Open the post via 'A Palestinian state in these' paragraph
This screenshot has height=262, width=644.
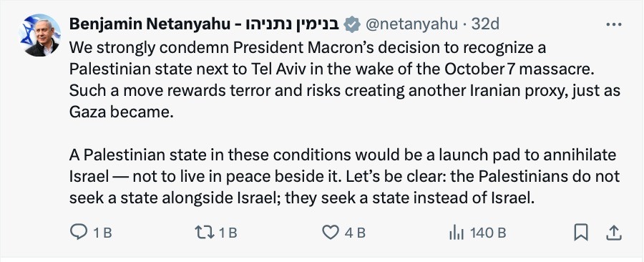pos(345,177)
